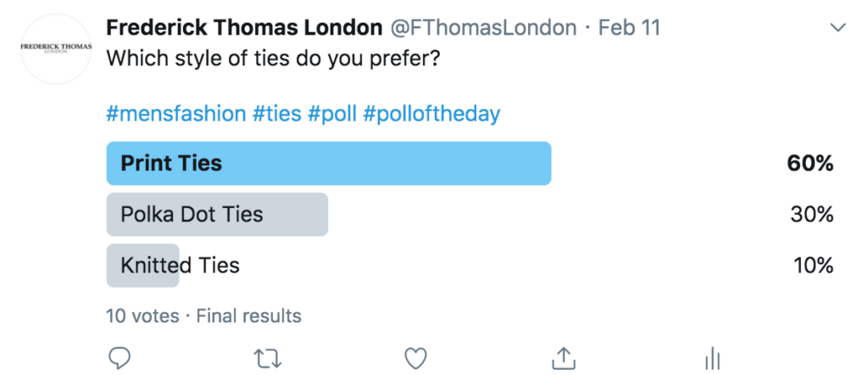Open the #pollofthedayhashtag link
The height and width of the screenshot is (375, 868).
(x=431, y=114)
